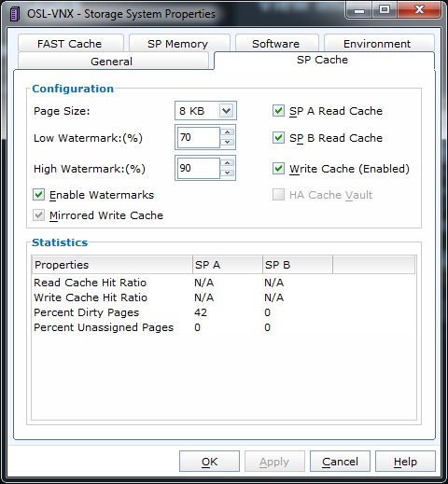Open the General tab
Image resolution: width=448 pixels, height=484 pixels.
[x=113, y=61]
